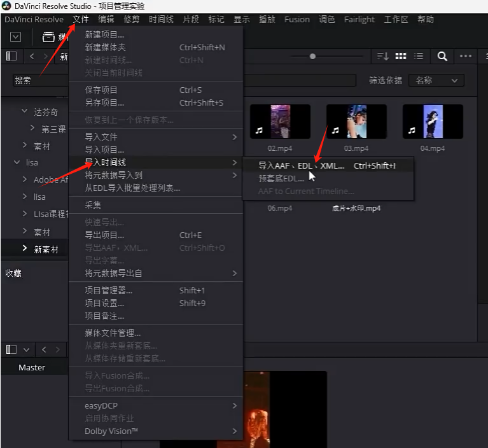Click the media pool search magnifier icon
Screen dimensions: 488x448
coord(442,57)
